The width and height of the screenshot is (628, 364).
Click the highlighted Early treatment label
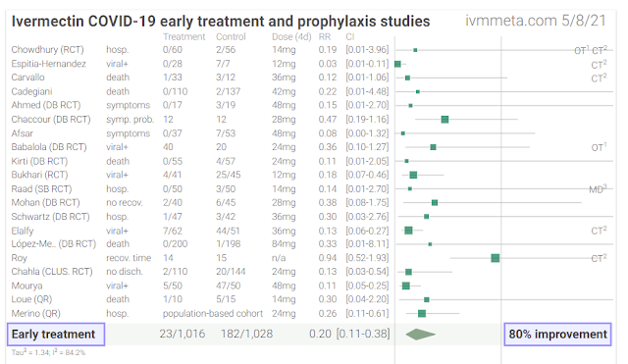tap(56, 335)
